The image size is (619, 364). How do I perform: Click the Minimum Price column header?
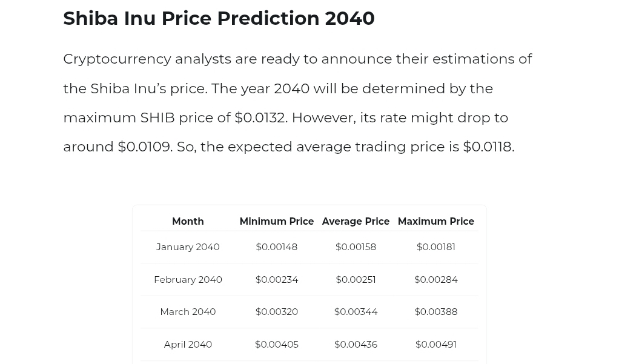(x=276, y=222)
